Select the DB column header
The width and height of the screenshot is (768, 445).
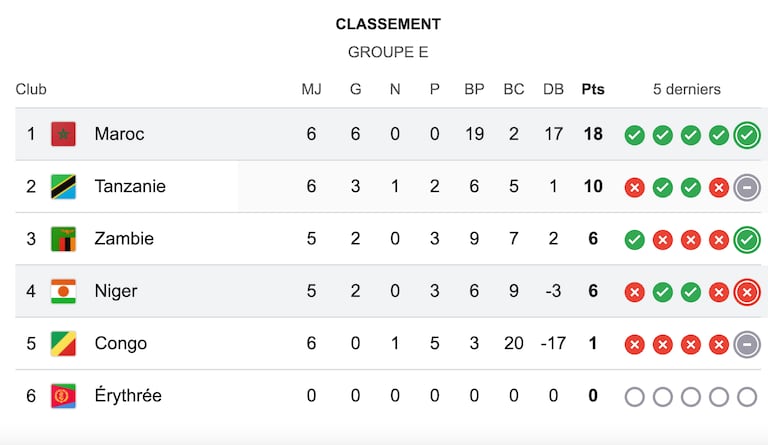[x=553, y=89]
